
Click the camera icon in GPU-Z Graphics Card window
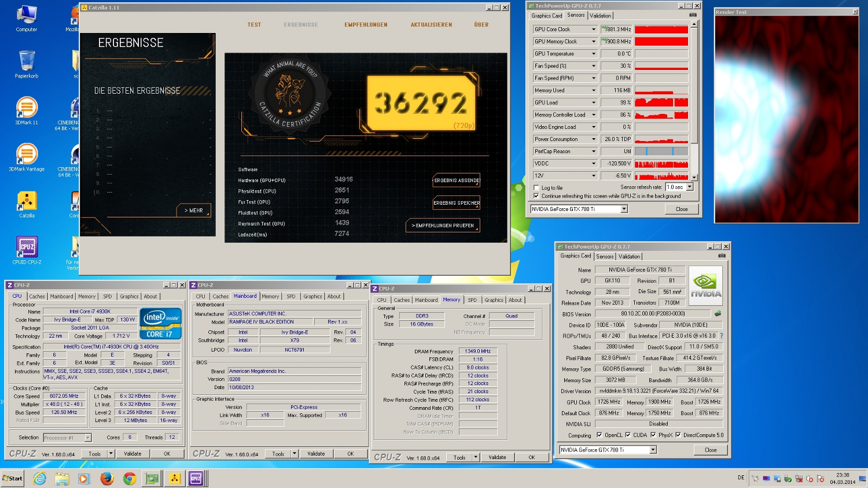click(722, 256)
